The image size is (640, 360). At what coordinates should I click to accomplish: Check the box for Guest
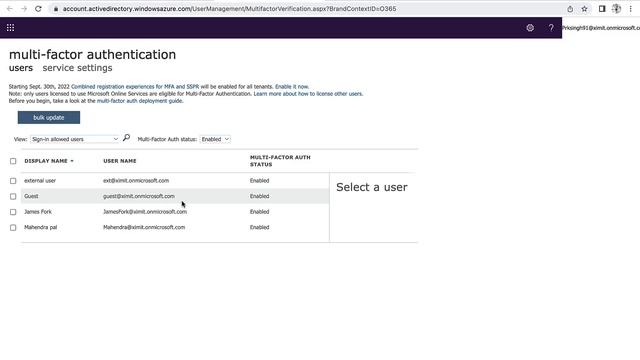click(13, 196)
